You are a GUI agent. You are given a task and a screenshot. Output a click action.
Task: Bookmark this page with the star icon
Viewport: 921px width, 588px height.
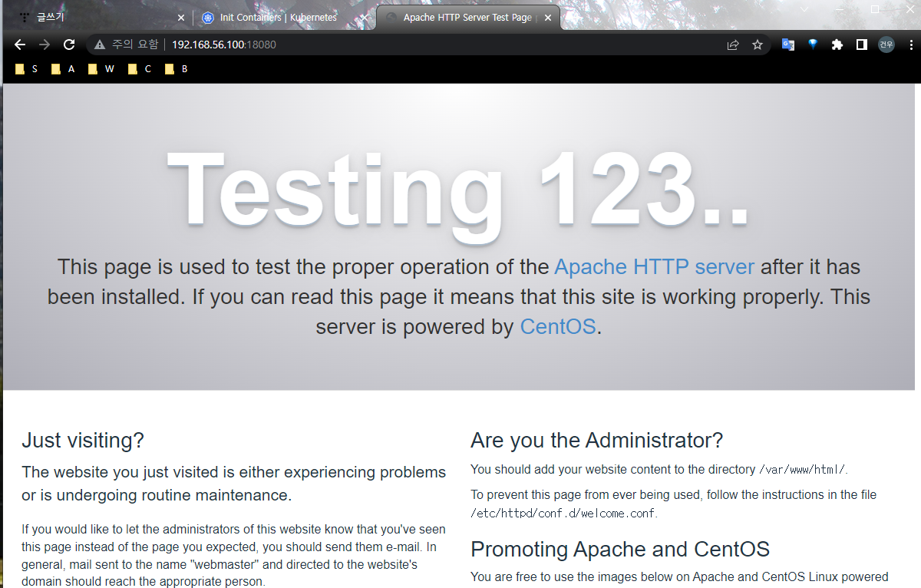point(758,45)
